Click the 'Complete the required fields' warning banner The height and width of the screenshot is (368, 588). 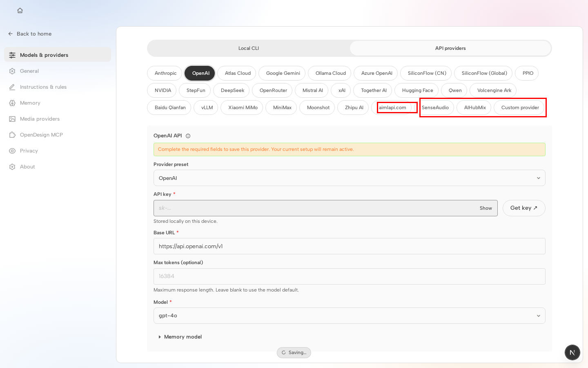coord(350,149)
